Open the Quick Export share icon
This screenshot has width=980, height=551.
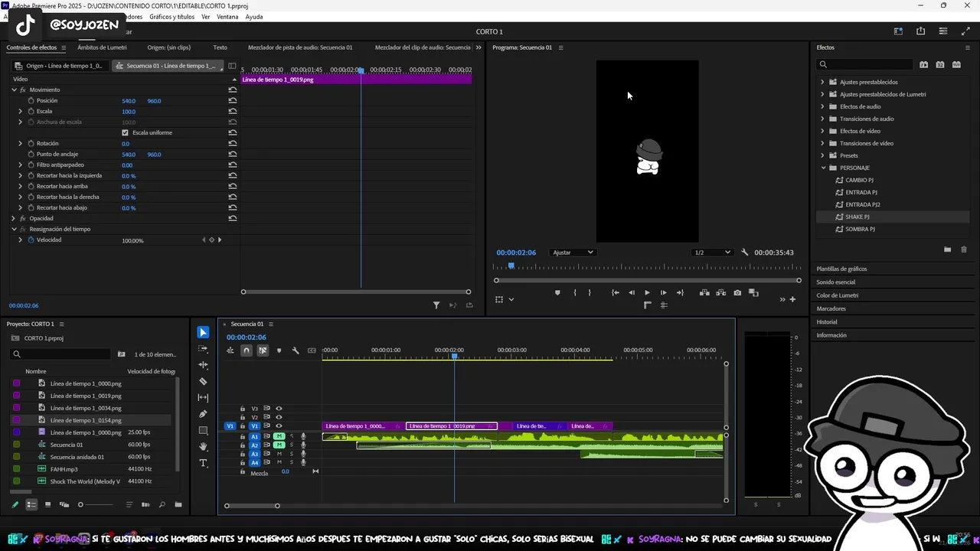920,31
